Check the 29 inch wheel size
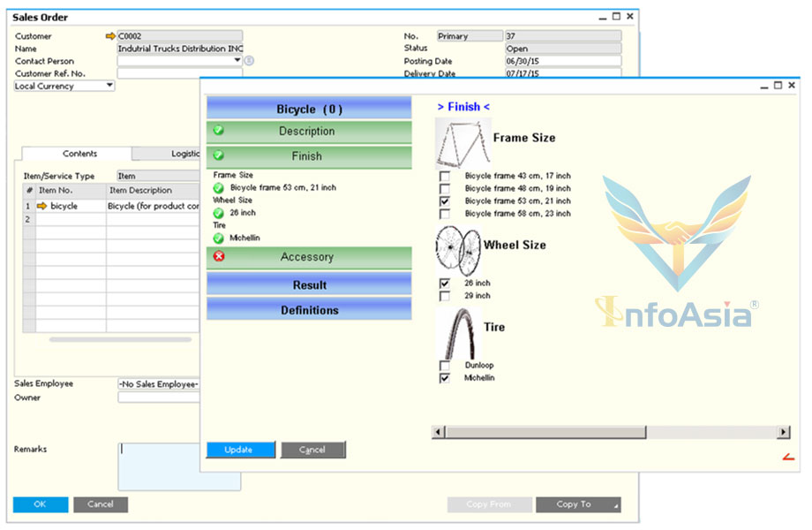The height and width of the screenshot is (530, 812). [x=444, y=296]
